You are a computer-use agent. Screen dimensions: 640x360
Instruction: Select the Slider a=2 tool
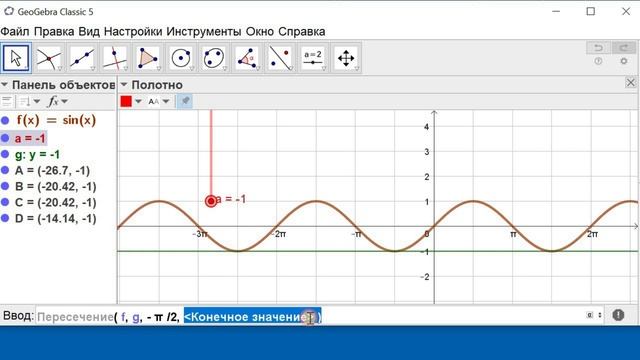coord(313,58)
